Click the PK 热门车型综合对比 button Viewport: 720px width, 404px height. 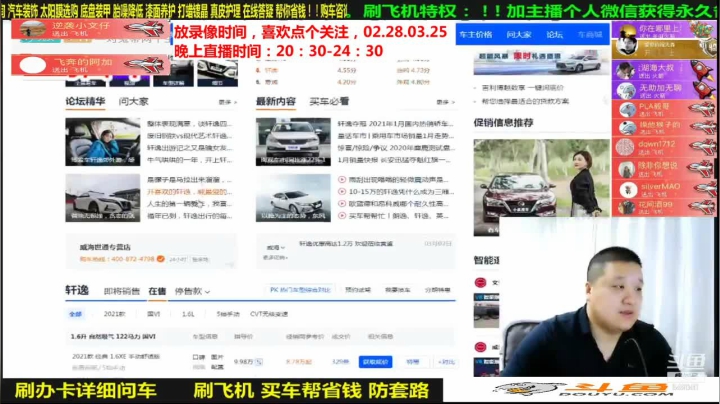point(300,290)
